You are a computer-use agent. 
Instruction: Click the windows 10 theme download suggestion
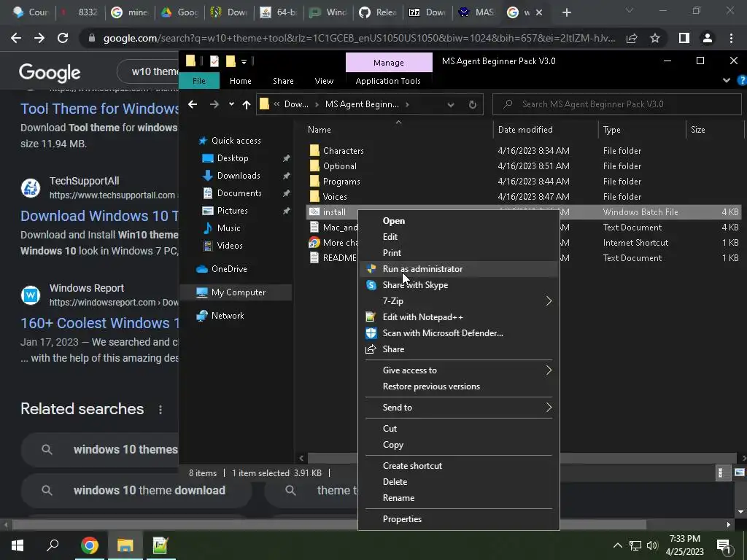[136, 491]
